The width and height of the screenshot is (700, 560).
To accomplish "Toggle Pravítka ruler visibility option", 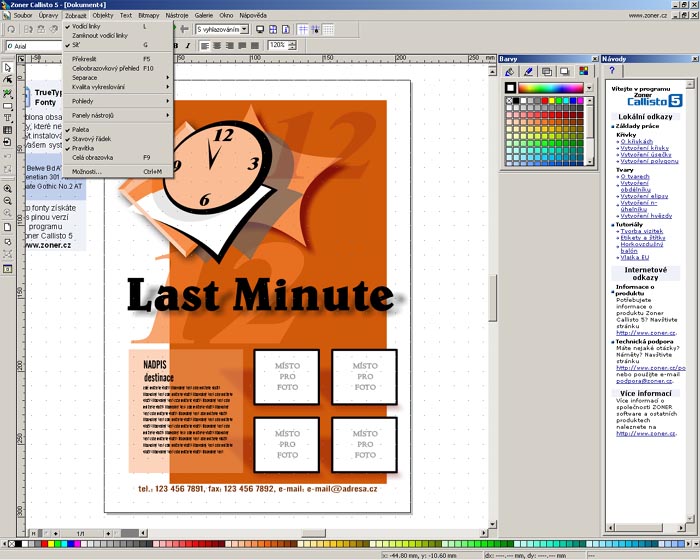I will (83, 148).
